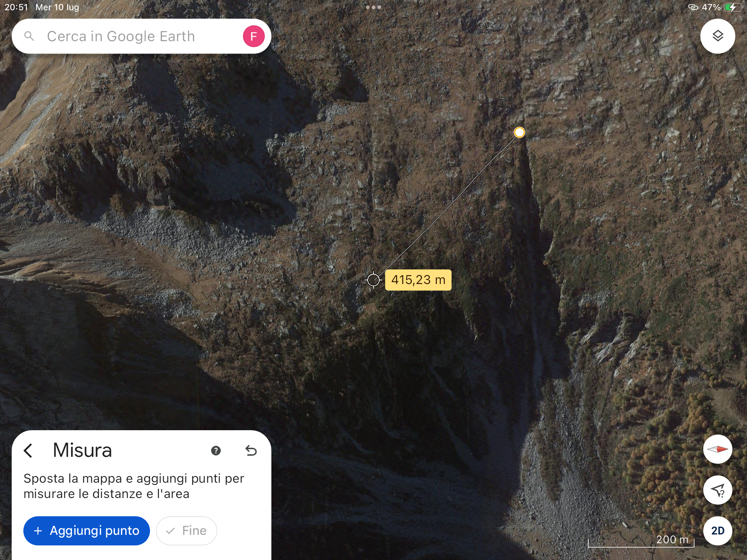Select the yellow measurement start point

[x=519, y=132]
